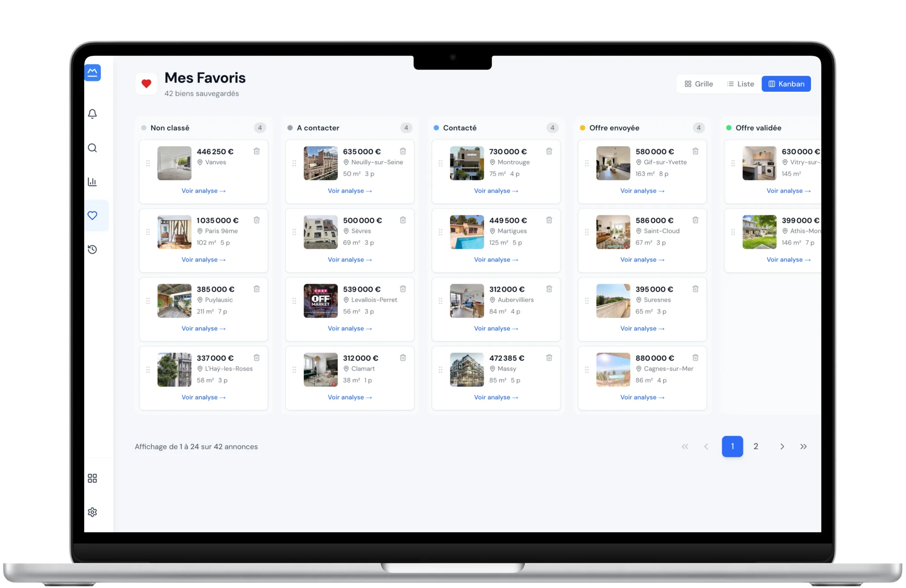Open the statistics bar chart icon
Screen dimensions: 906x588
click(92, 182)
